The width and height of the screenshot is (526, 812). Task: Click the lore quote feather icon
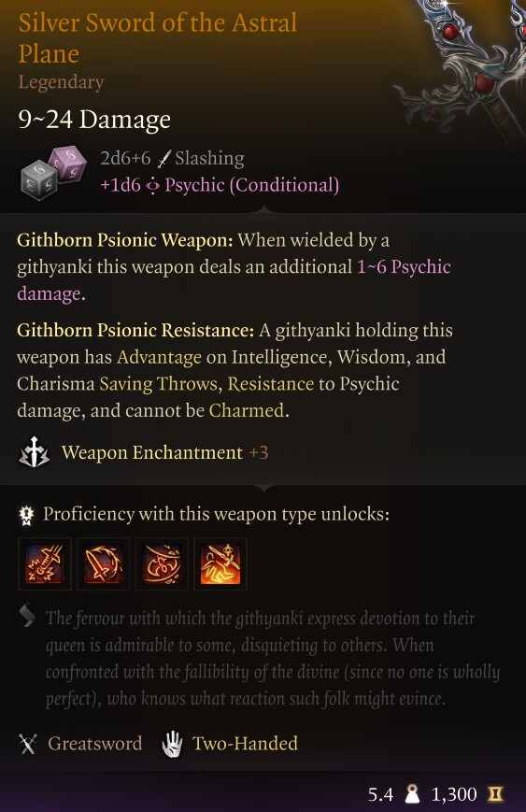click(28, 617)
